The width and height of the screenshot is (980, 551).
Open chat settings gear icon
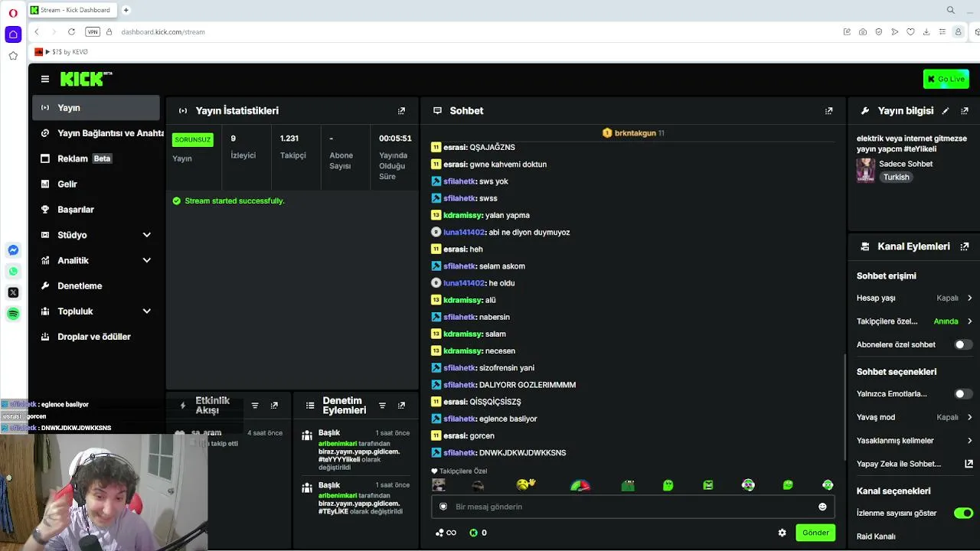(782, 533)
